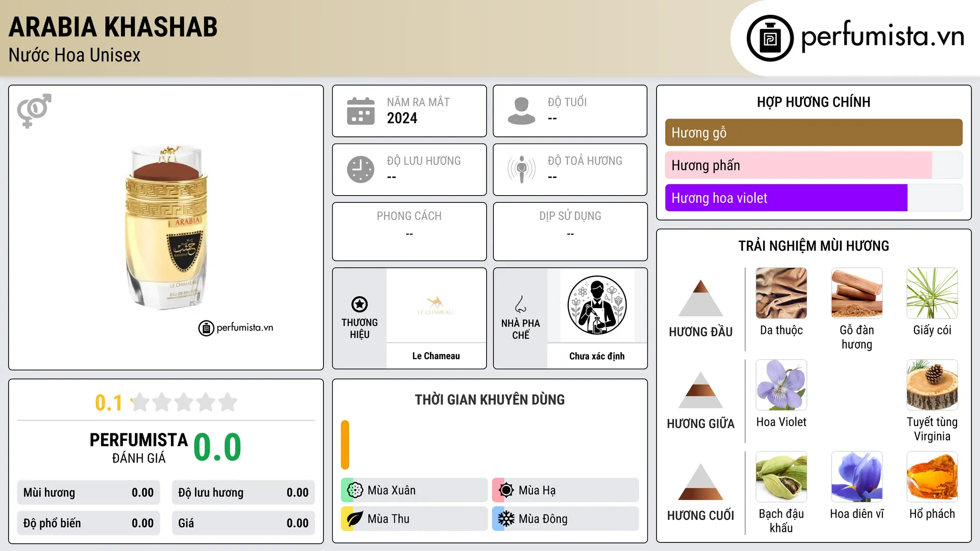Select the Giấy cói papyrus note image

(x=932, y=293)
